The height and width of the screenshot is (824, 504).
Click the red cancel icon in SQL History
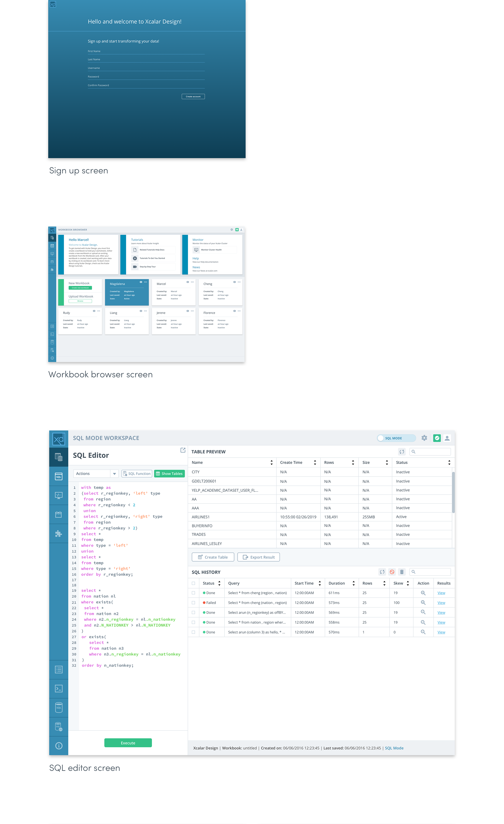[x=392, y=572]
